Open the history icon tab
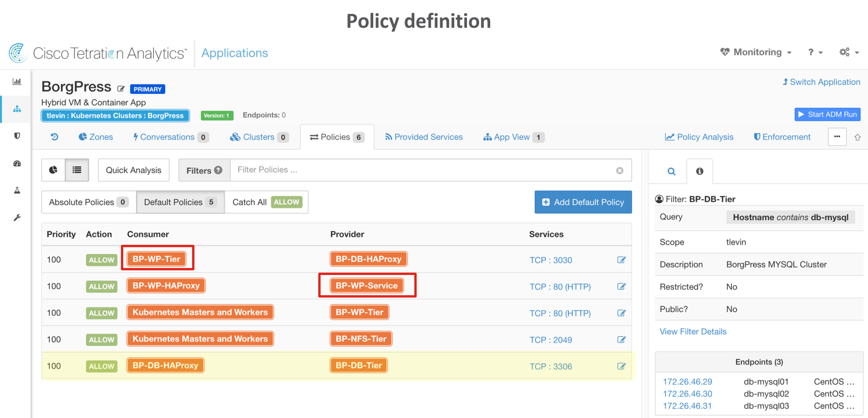This screenshot has width=868, height=418. 54,137
